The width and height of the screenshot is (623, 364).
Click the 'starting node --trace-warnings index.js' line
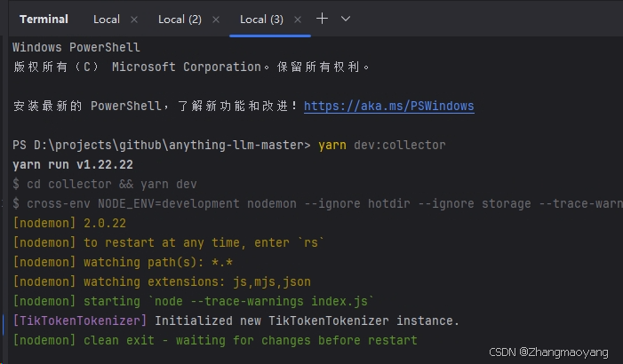[x=194, y=301]
